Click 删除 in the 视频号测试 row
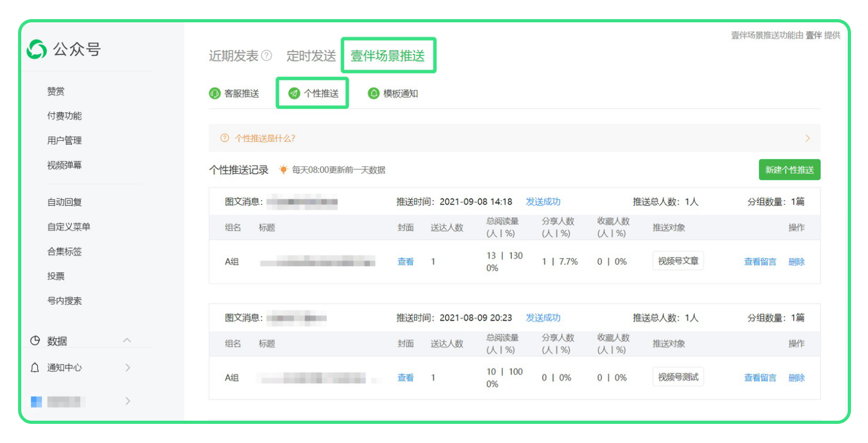868x443 pixels. (796, 378)
